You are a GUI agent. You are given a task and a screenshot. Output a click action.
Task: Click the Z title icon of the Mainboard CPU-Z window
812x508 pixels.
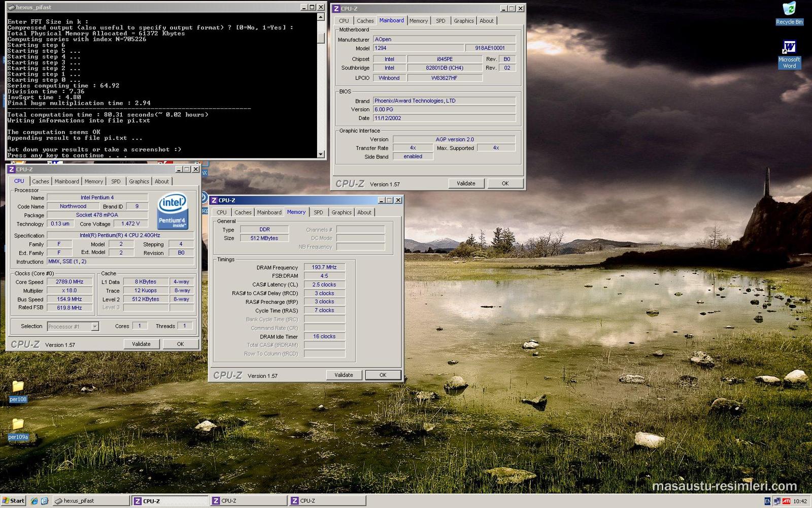click(336, 9)
